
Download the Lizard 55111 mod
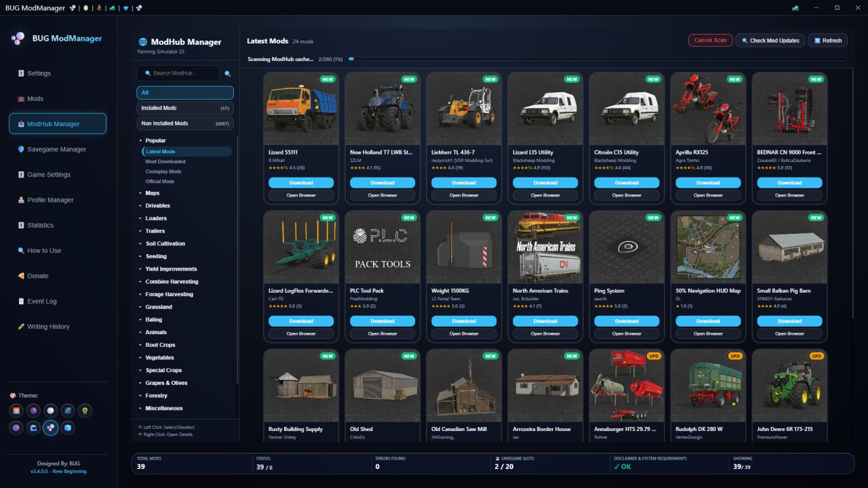click(301, 182)
